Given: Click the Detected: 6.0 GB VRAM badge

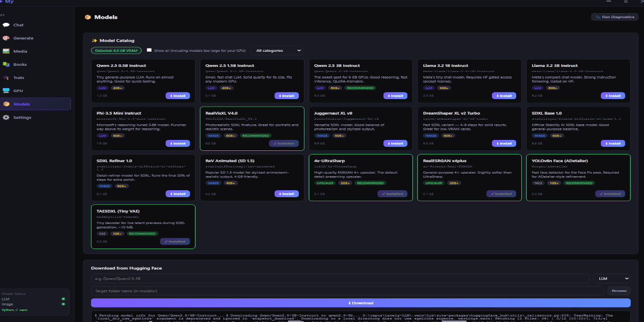Looking at the screenshot, I should pos(116,50).
